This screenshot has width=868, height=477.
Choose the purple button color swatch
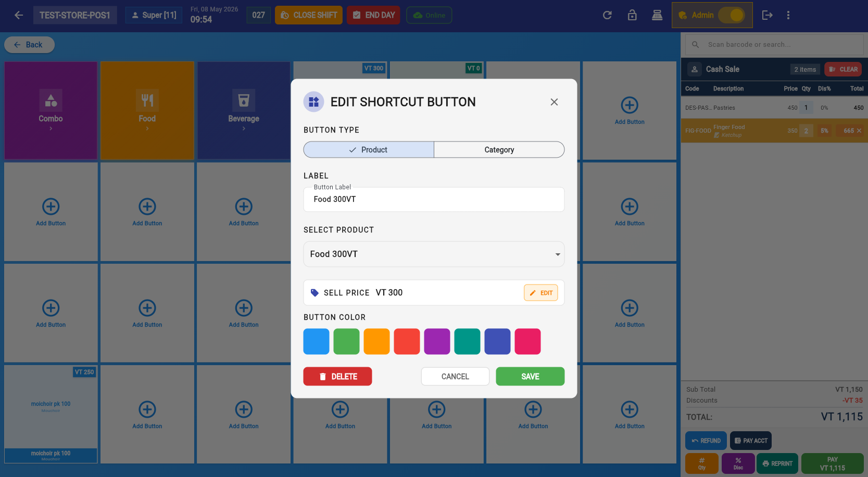(x=437, y=341)
